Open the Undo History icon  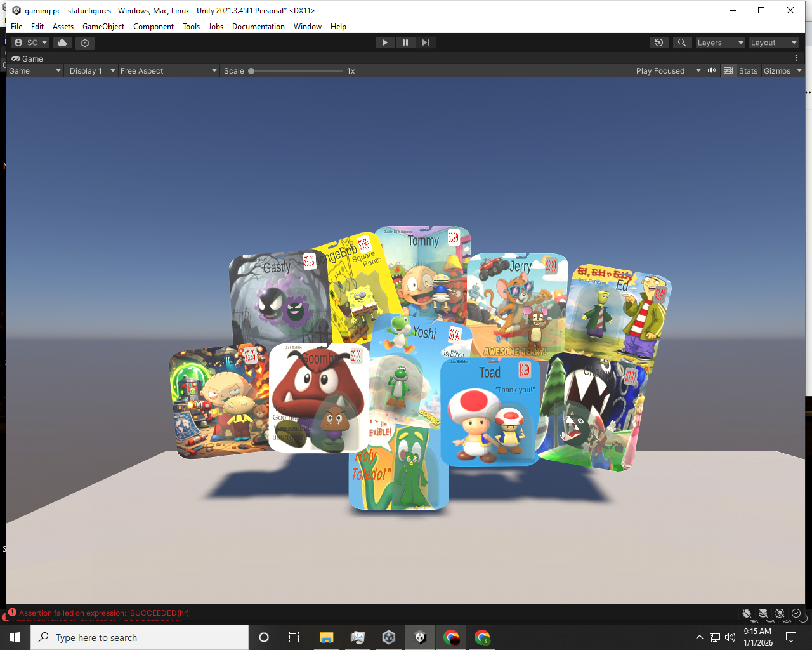pos(659,43)
